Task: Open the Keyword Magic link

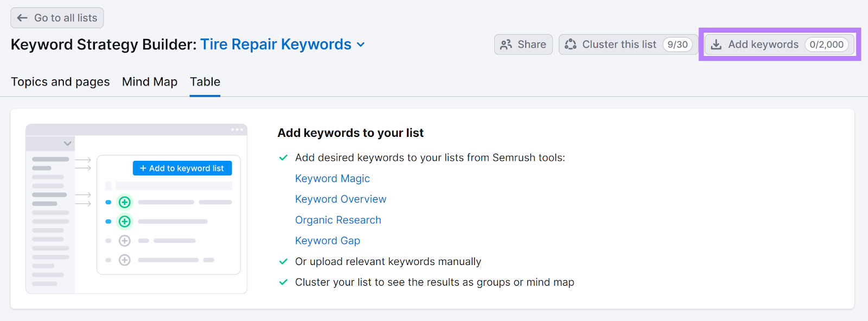Action: [x=332, y=179]
